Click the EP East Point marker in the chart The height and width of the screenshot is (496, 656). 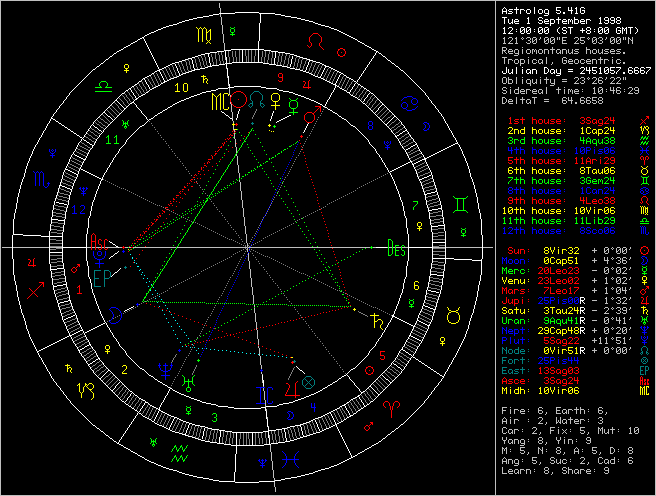tap(101, 277)
